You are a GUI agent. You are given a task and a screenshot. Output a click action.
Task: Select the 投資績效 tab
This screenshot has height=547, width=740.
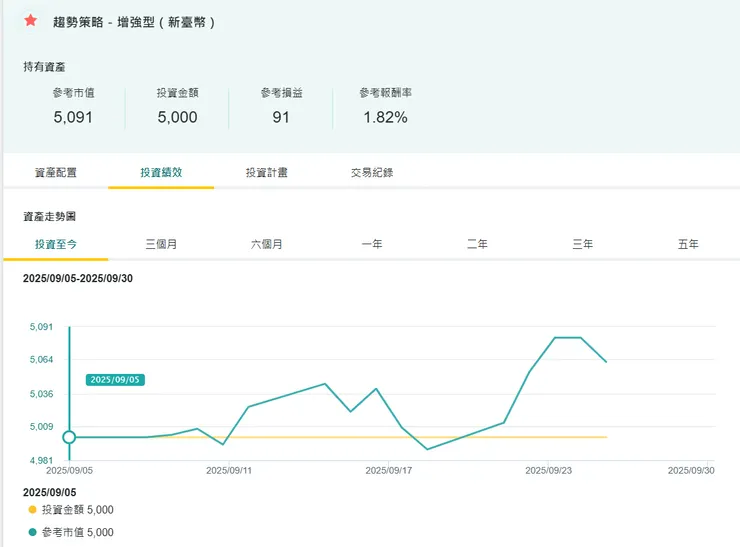pyautogui.click(x=161, y=172)
